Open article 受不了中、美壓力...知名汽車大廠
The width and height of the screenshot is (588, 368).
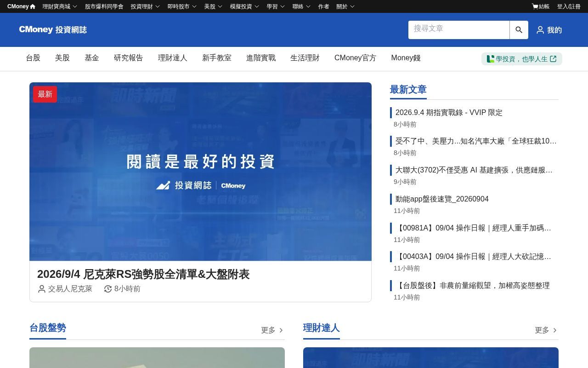[x=476, y=141]
